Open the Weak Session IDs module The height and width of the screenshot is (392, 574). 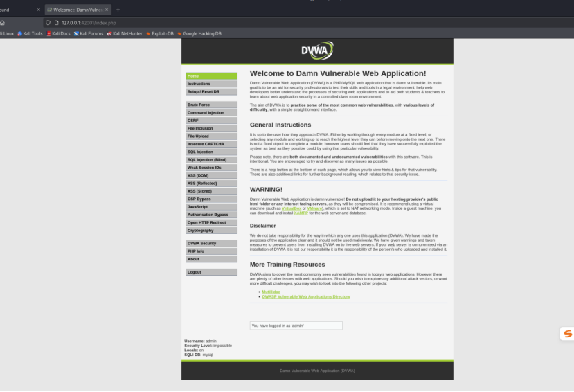[x=212, y=168]
